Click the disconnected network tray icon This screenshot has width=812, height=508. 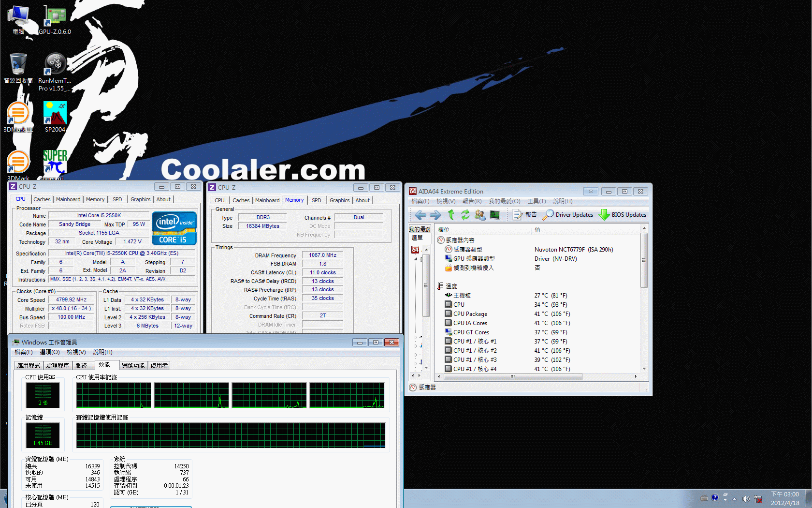coord(758,498)
